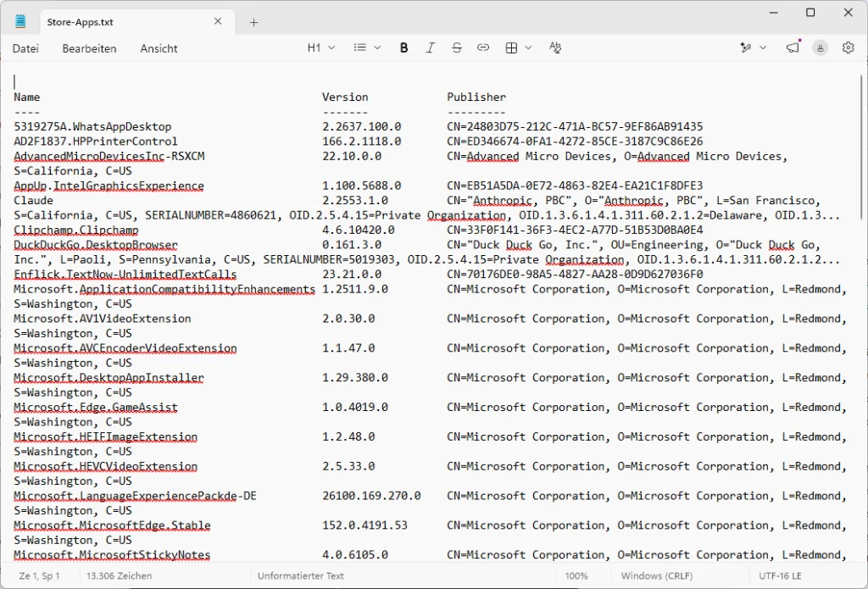The image size is (868, 589).
Task: Click the 13.306 Zeichen character count
Action: (x=119, y=575)
